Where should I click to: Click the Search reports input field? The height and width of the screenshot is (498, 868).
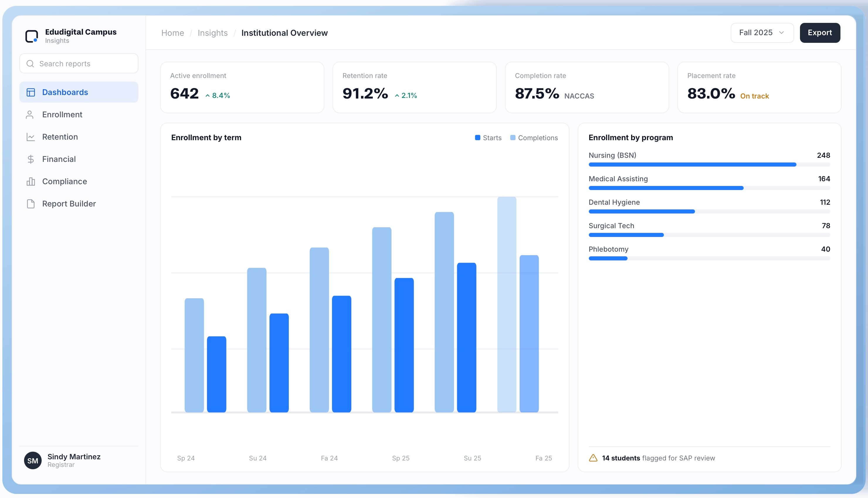(x=79, y=64)
